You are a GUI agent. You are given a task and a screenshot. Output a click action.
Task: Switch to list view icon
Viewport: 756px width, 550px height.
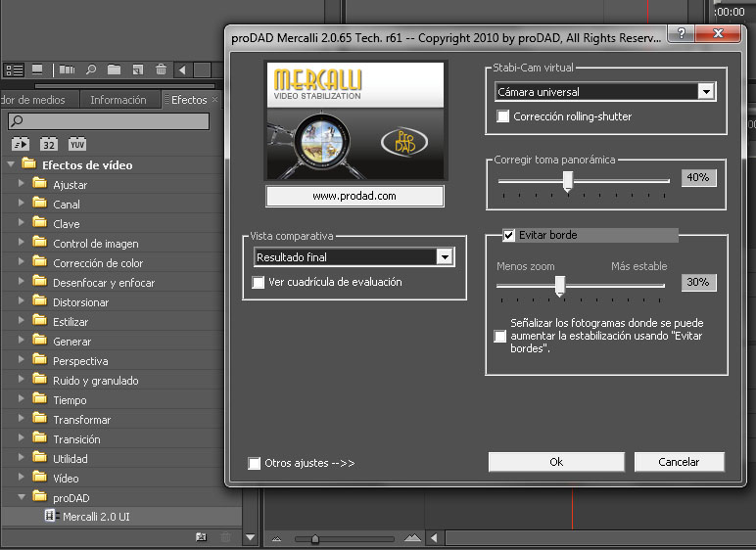pos(14,70)
